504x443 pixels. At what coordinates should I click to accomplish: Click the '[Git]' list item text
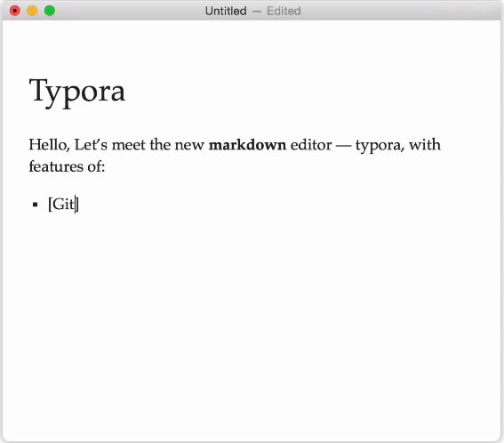click(63, 204)
